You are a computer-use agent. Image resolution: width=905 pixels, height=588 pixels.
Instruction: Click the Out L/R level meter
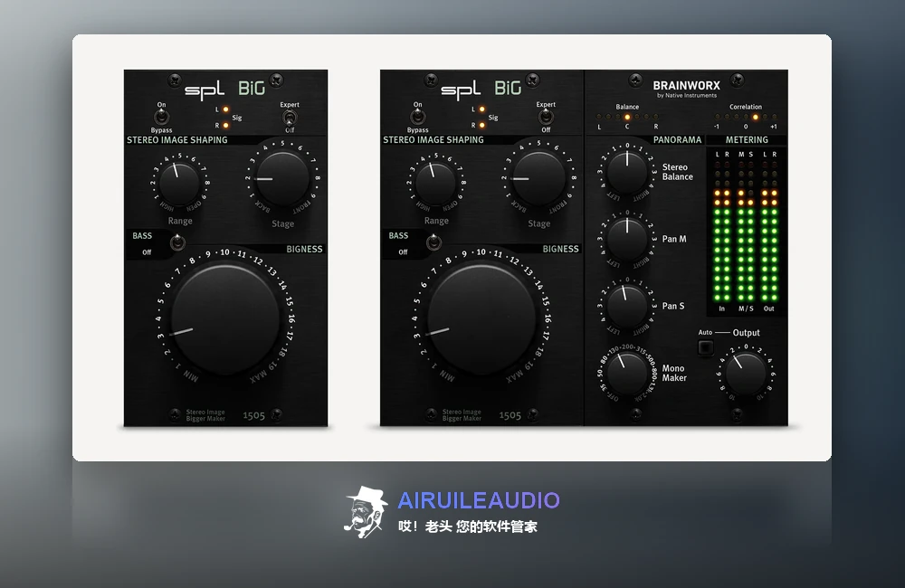[x=769, y=231]
